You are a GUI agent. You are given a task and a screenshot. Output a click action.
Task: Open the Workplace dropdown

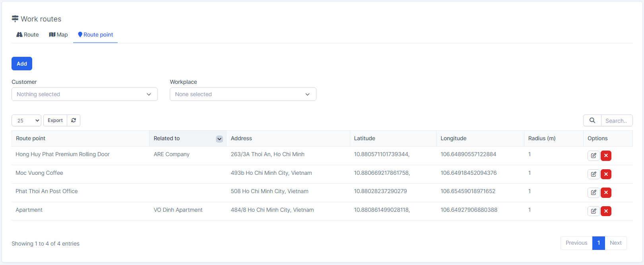(x=243, y=94)
